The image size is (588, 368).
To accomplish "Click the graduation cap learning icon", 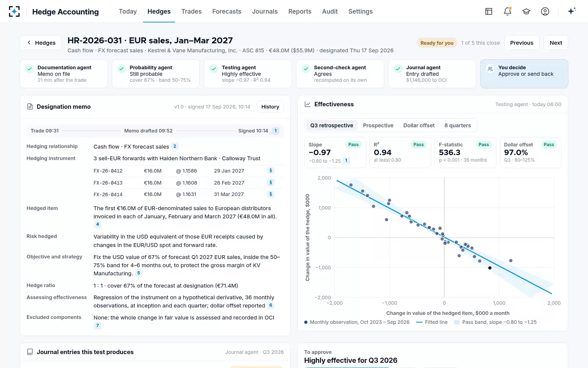I will click(x=526, y=11).
